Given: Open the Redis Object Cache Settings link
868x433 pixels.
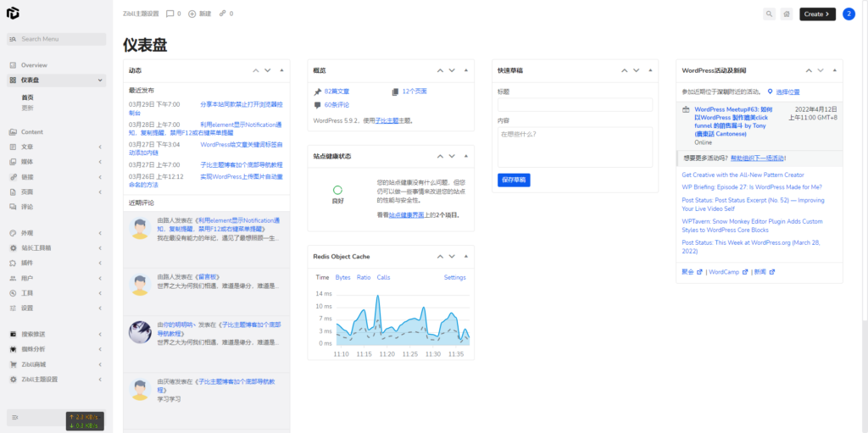Looking at the screenshot, I should point(454,277).
